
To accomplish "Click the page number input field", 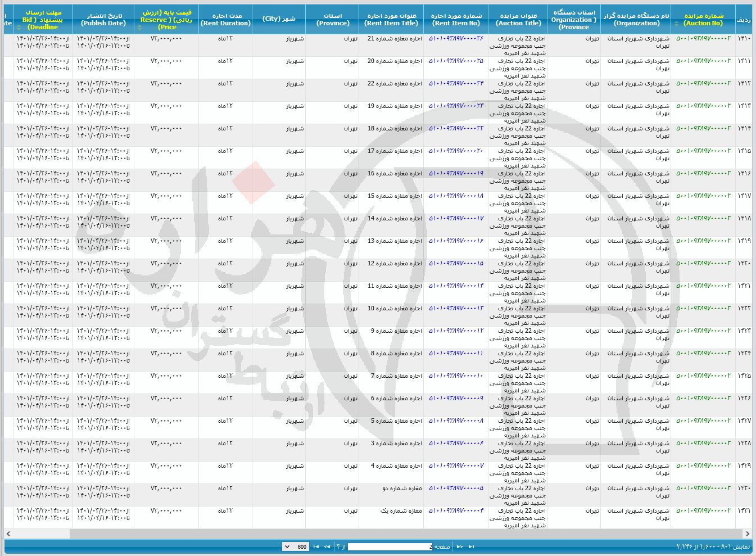I will pos(390,546).
